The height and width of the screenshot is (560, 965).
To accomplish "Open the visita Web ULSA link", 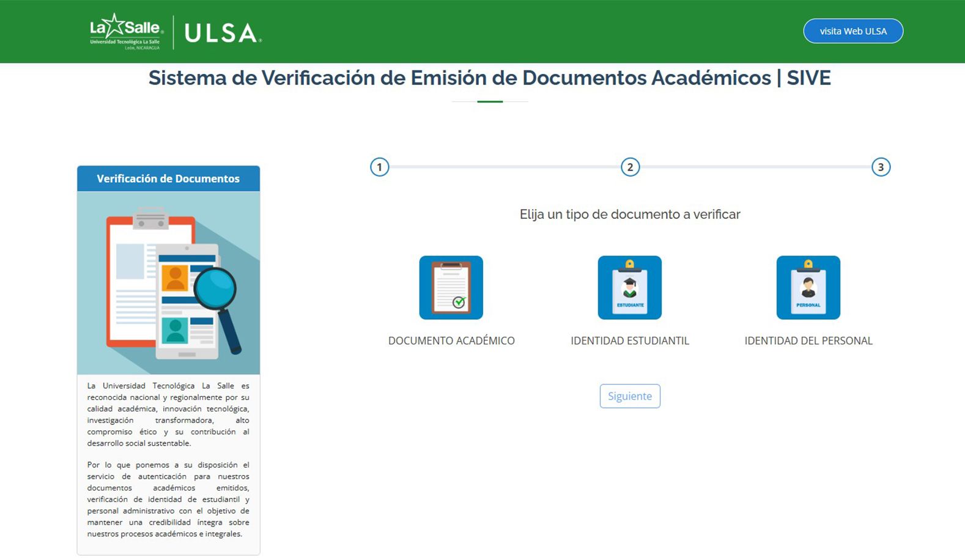I will [852, 31].
